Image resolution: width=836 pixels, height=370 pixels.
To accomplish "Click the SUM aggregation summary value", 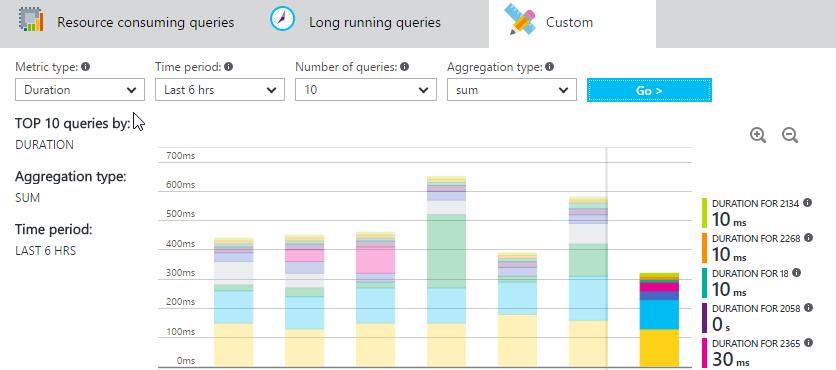I will click(x=27, y=198).
